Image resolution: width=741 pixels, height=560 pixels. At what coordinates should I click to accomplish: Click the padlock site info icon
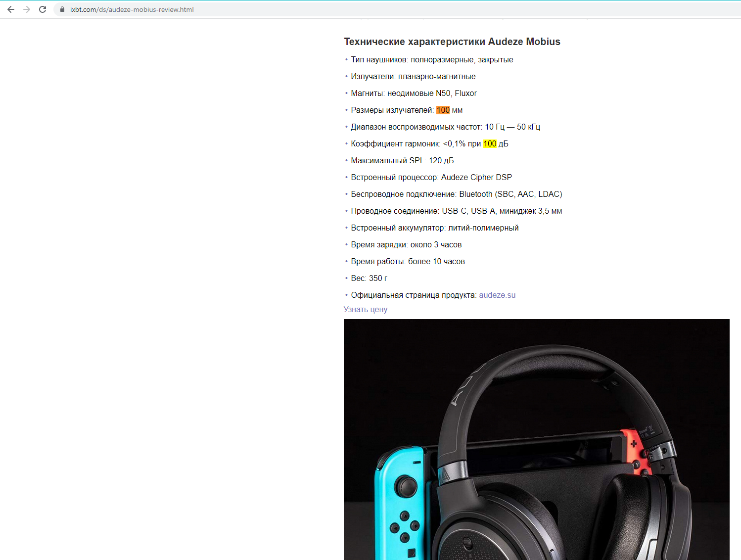[62, 9]
